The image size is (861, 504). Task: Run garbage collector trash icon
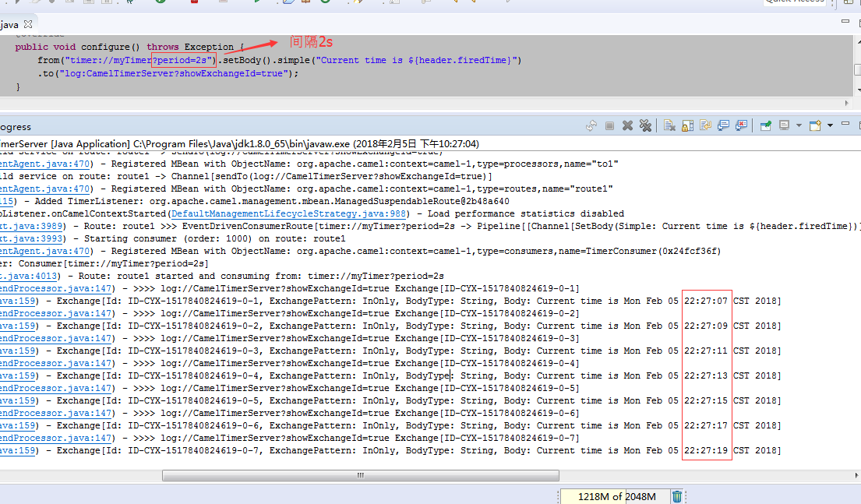click(x=677, y=496)
